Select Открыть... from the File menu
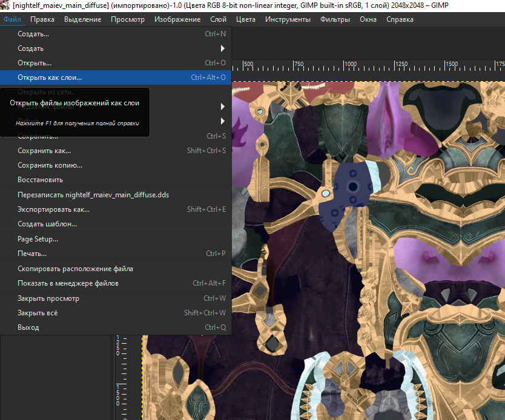 pyautogui.click(x=35, y=63)
